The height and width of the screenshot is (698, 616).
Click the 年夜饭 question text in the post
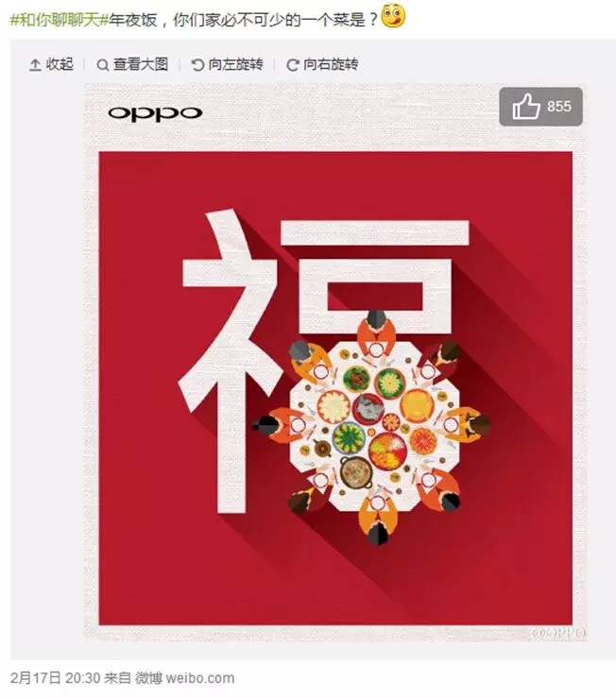pyautogui.click(x=243, y=20)
